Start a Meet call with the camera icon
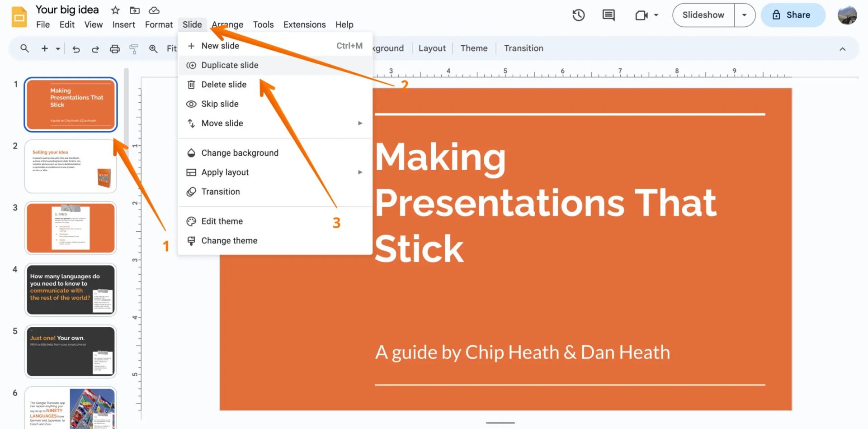 tap(642, 15)
